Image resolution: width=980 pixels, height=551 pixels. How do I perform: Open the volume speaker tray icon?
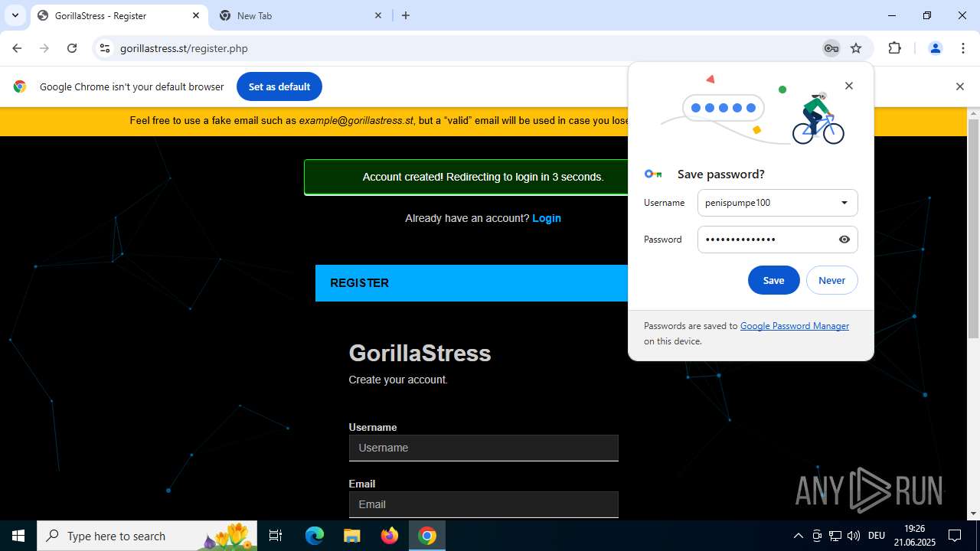click(854, 536)
